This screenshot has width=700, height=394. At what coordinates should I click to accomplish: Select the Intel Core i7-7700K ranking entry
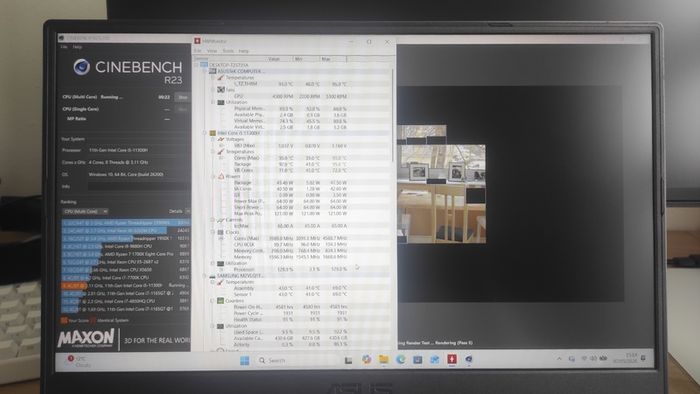tap(126, 278)
